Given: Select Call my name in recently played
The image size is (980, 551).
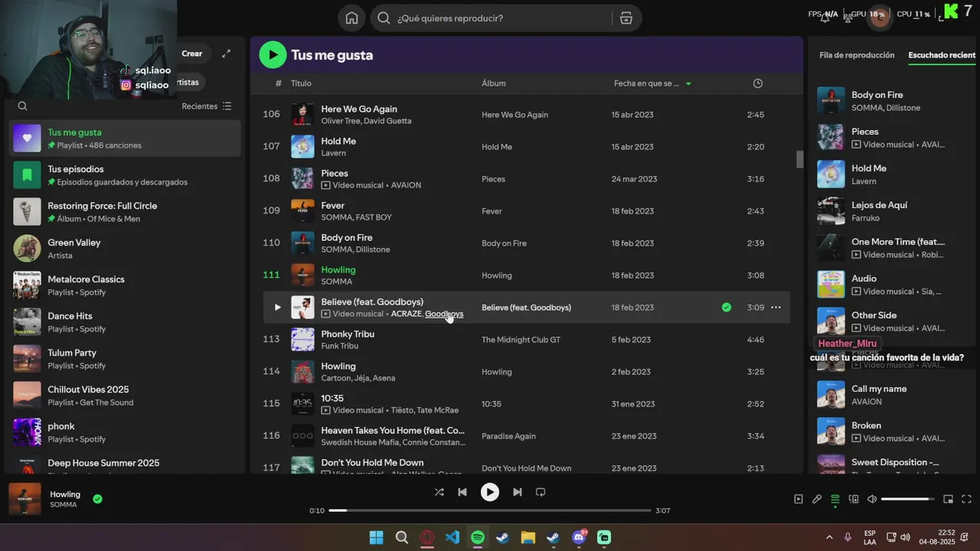Looking at the screenshot, I should coord(879,389).
